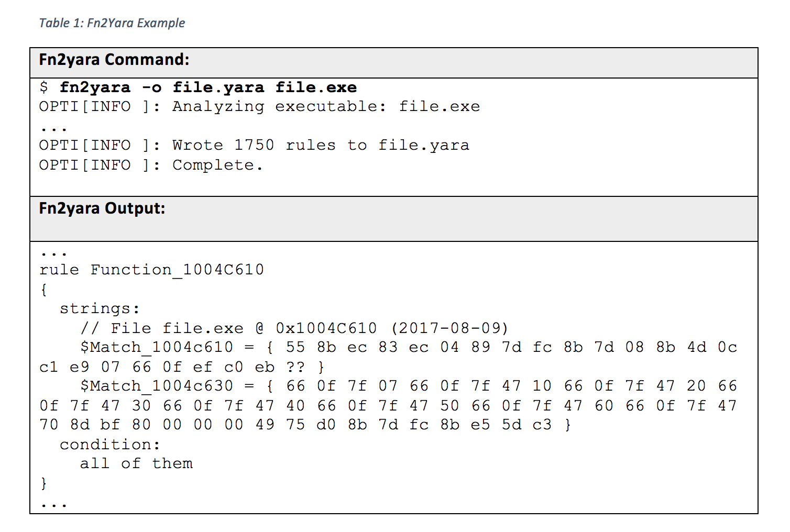Click the "Fn2yara Command:" header cell
Screen dimensions: 790x532
114,60
